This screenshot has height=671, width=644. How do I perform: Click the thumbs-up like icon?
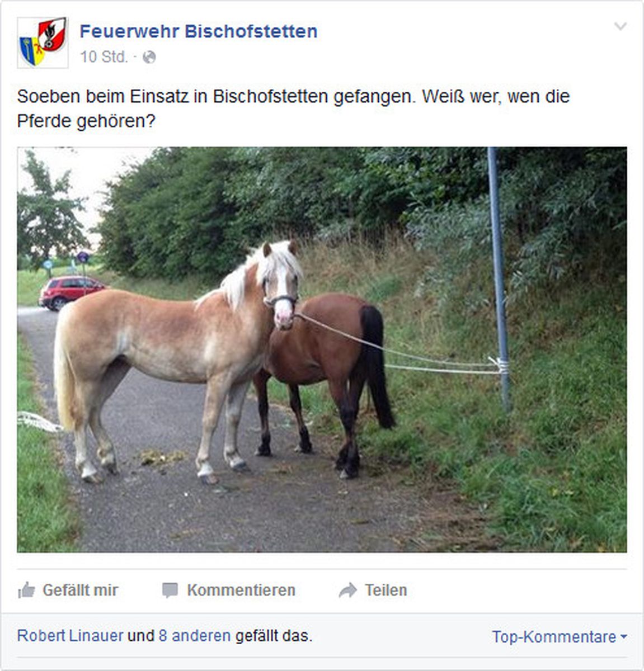point(26,590)
